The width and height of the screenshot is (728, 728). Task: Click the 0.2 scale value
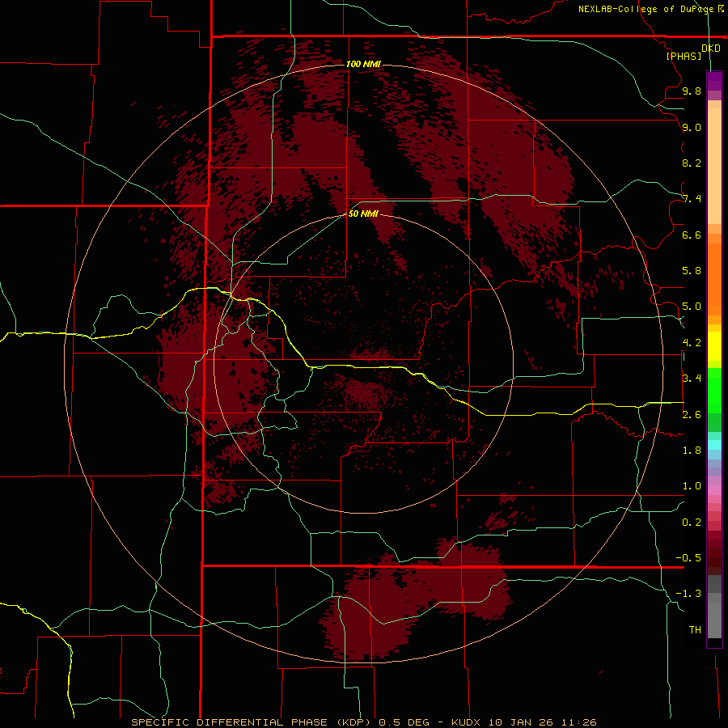click(692, 523)
